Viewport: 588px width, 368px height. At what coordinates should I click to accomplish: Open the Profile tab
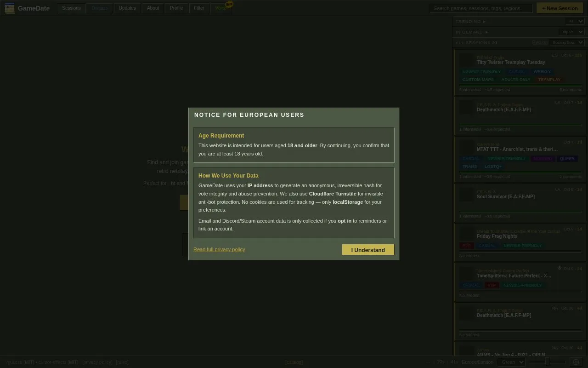(x=176, y=8)
